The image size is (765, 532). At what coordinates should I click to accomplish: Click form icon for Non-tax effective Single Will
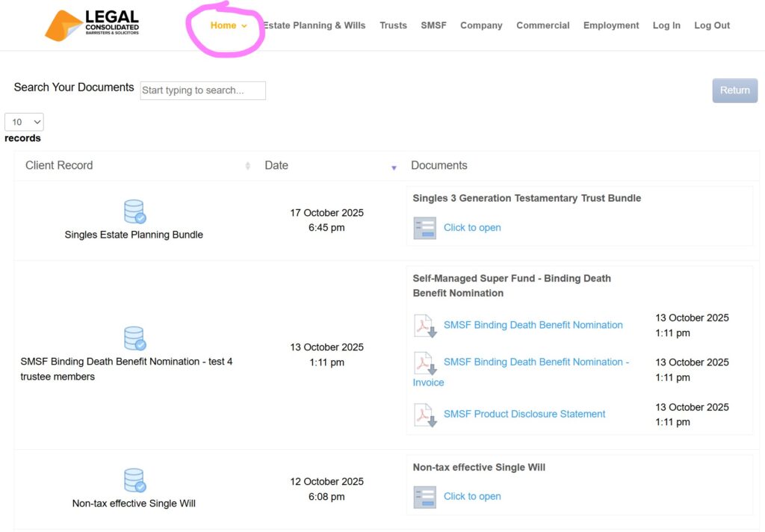tap(424, 497)
